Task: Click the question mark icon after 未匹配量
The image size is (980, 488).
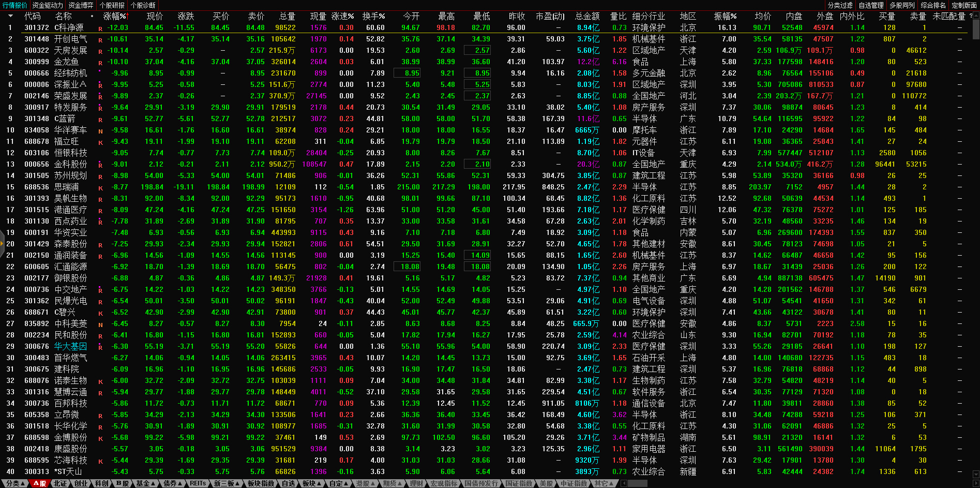Action: [x=971, y=16]
